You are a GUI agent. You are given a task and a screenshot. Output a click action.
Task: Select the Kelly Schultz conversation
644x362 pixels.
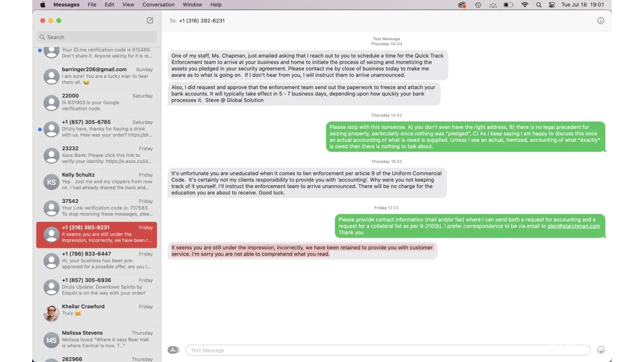click(97, 181)
